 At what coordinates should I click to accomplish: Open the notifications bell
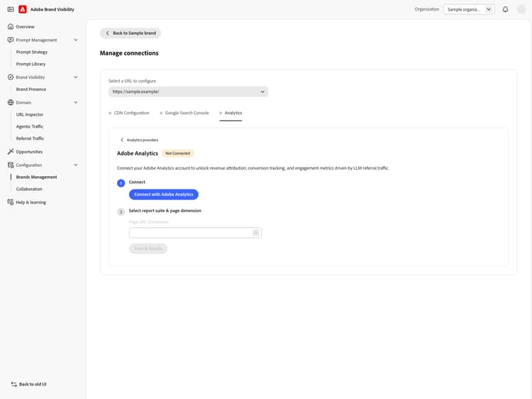click(x=505, y=9)
